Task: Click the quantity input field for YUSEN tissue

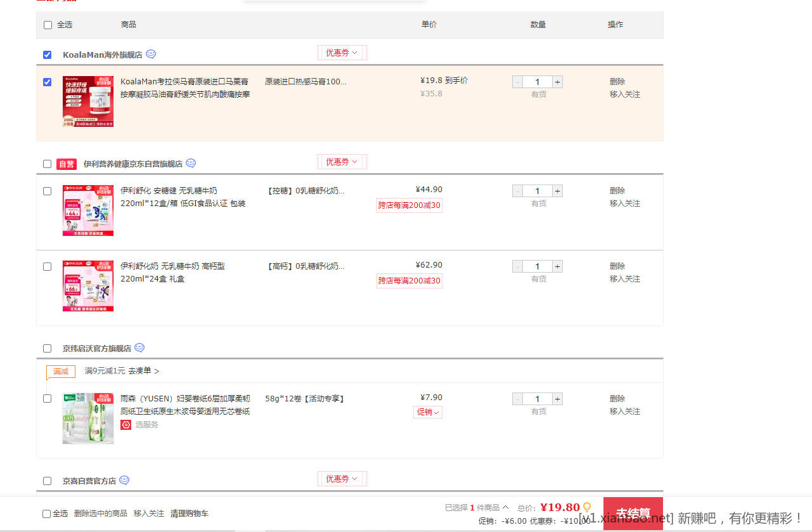Action: [537, 399]
